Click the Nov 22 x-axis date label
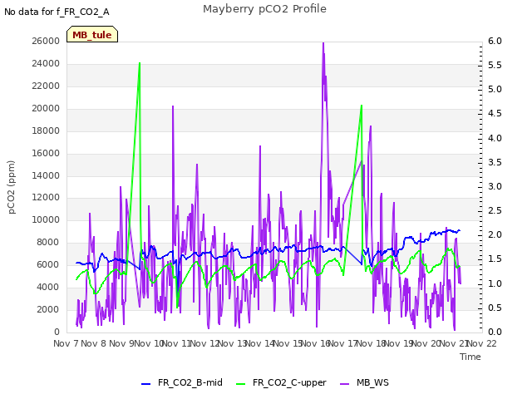The width and height of the screenshot is (532, 399). 482,343
